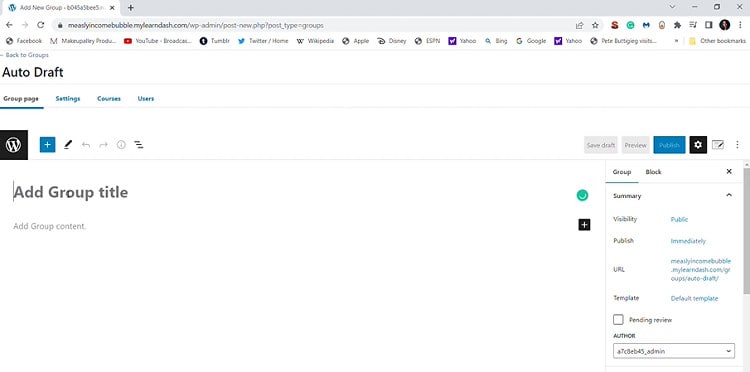Image resolution: width=750 pixels, height=372 pixels.
Task: Open the Chrome profile avatar
Action: 724,25
